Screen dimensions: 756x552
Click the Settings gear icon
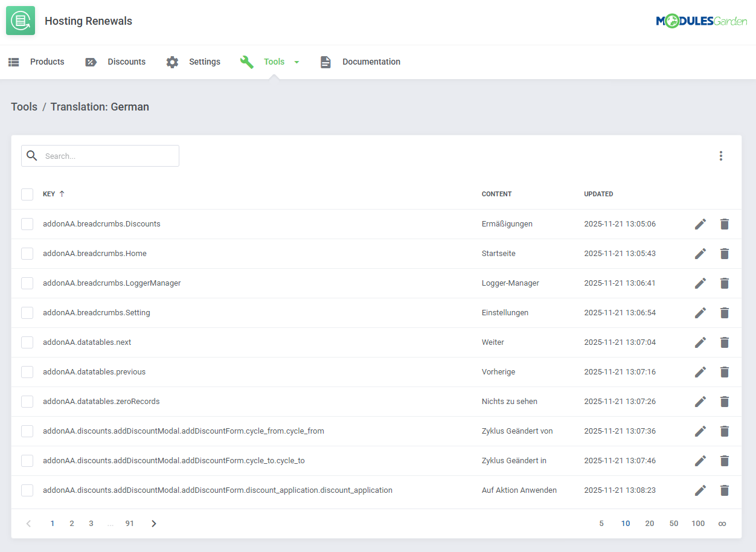coord(172,61)
